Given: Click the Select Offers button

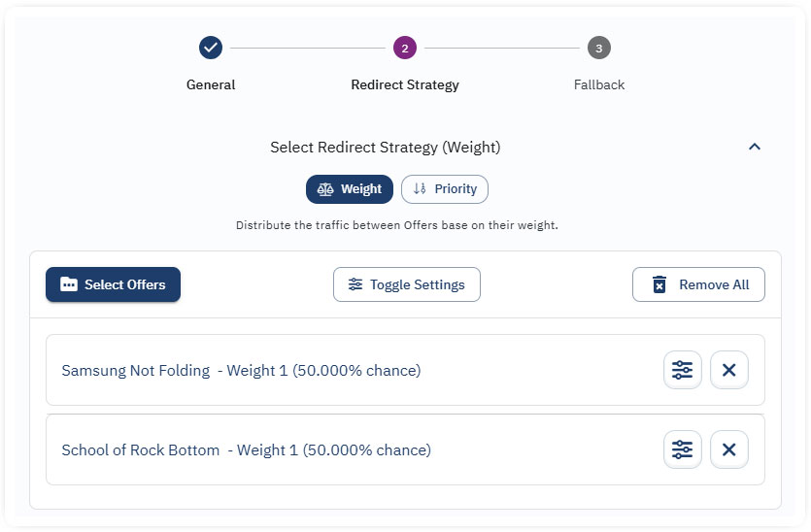Looking at the screenshot, I should pos(113,284).
